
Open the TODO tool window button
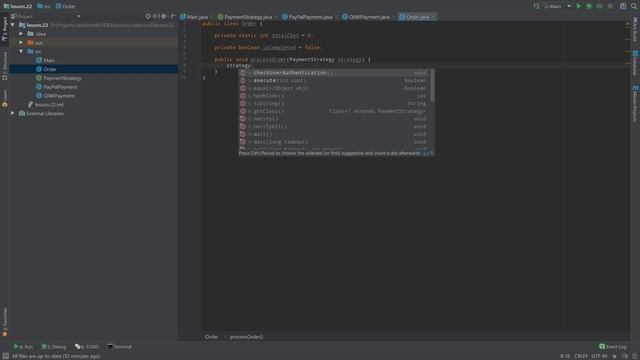(x=87, y=347)
